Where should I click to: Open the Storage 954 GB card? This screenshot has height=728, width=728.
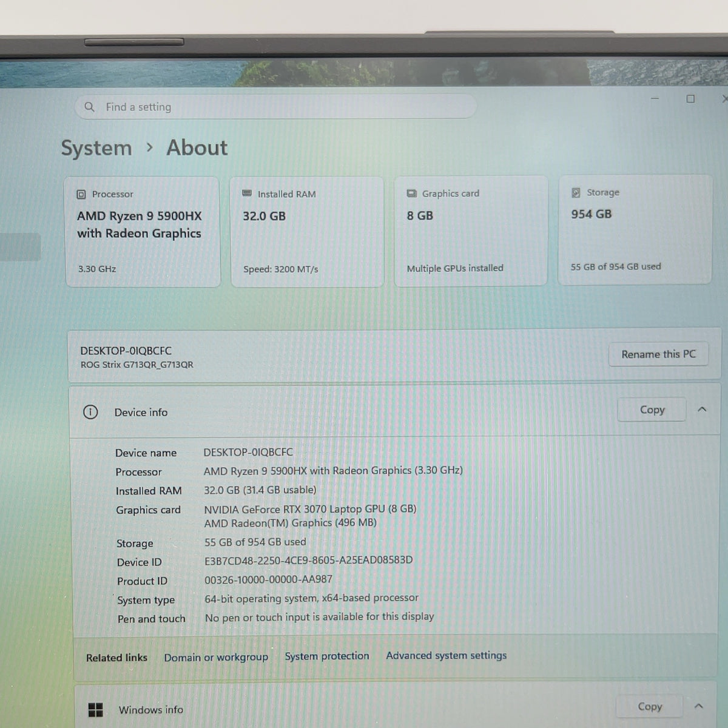(635, 229)
